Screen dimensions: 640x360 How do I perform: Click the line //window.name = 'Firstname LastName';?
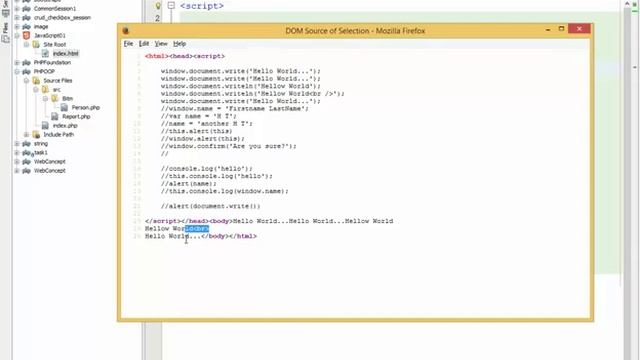(x=235, y=109)
